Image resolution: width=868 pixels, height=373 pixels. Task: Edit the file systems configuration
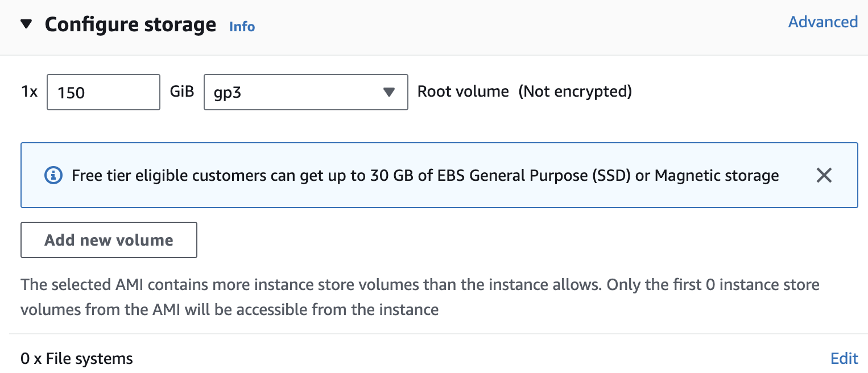point(844,359)
